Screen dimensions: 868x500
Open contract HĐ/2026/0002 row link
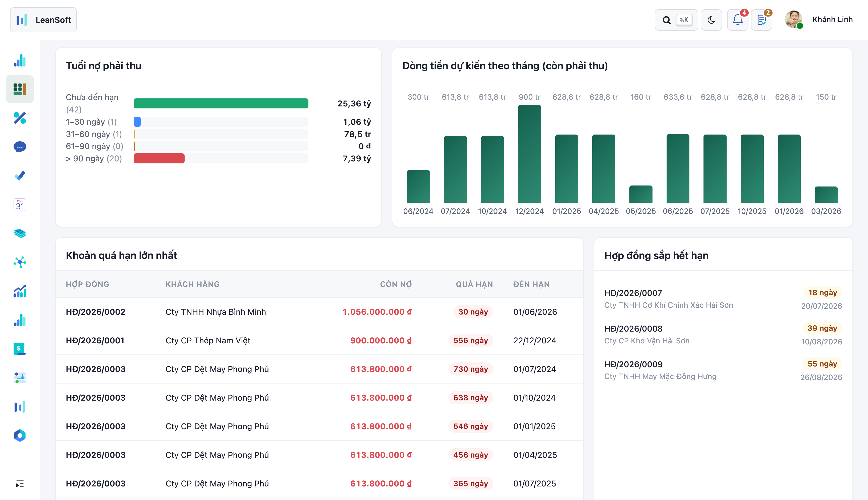click(95, 312)
